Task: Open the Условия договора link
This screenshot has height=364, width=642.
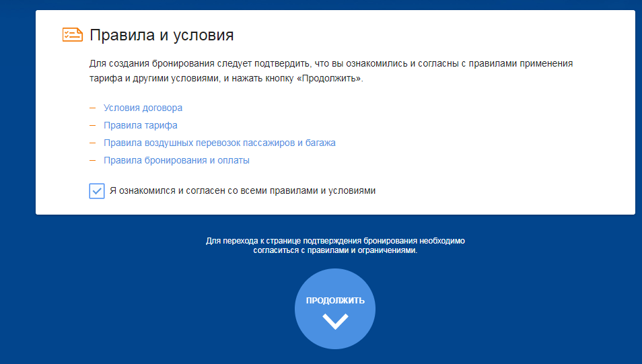Action: 143,108
